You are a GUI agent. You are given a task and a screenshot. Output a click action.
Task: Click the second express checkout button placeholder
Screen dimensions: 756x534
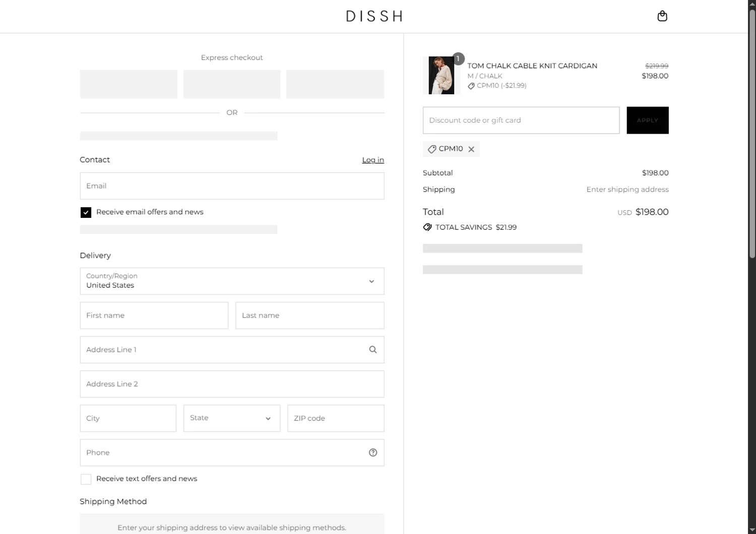tap(232, 84)
